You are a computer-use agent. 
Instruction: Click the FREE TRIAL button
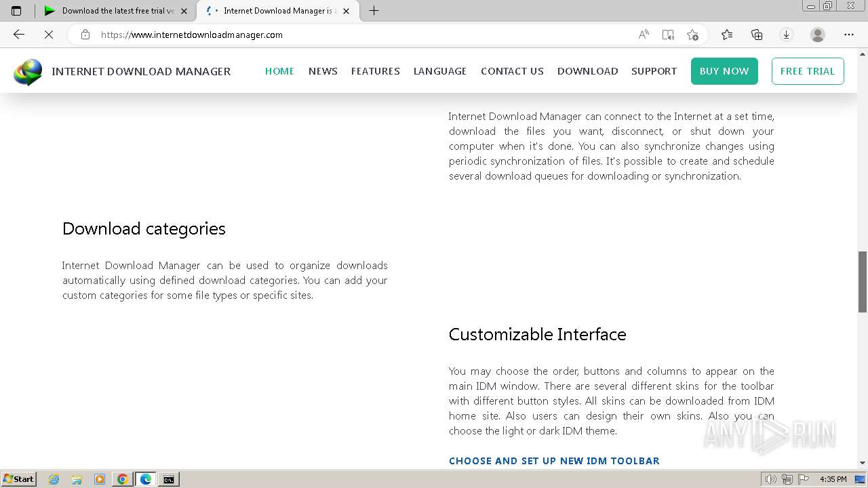coord(808,71)
